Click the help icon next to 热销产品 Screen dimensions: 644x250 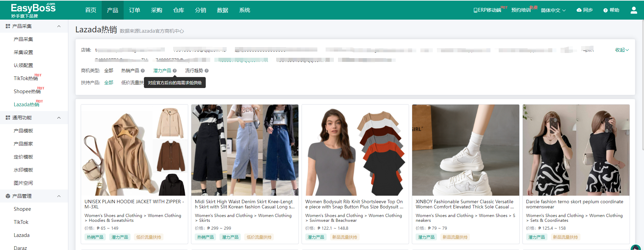(143, 71)
